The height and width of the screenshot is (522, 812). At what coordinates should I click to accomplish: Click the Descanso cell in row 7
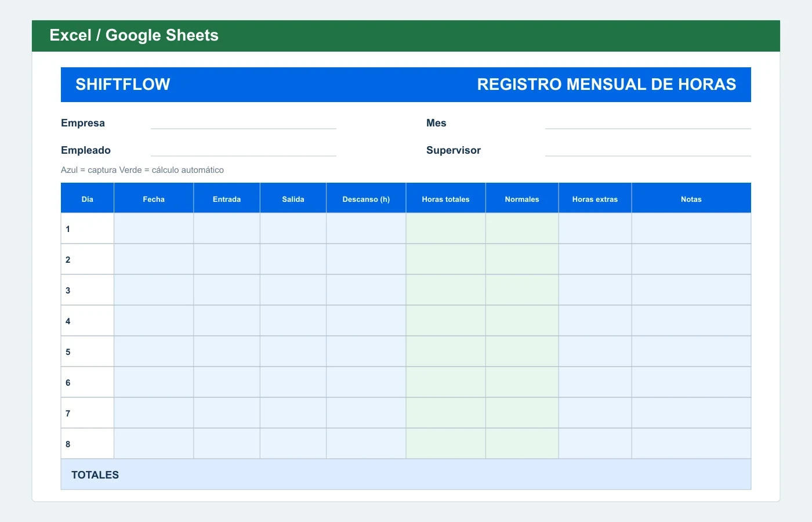pos(366,413)
